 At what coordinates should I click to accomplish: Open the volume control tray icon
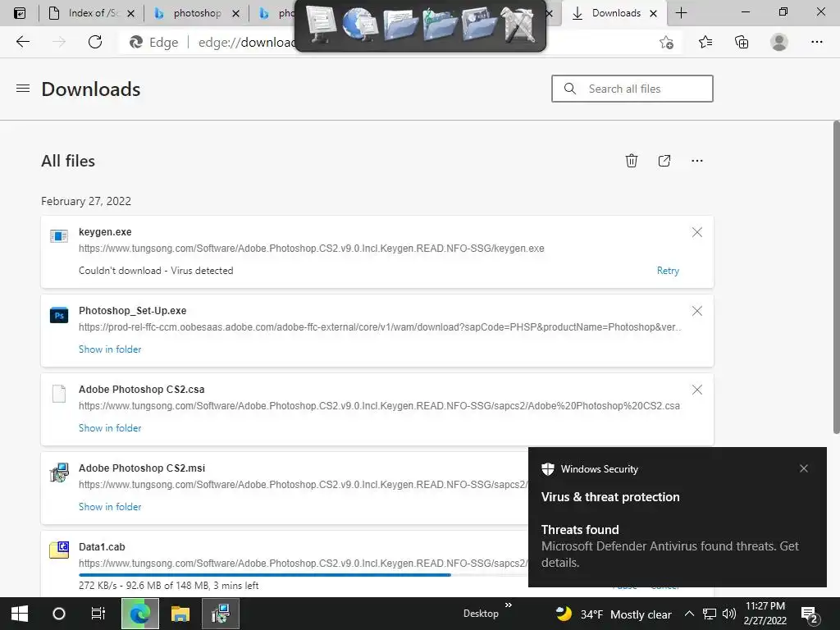click(x=728, y=614)
